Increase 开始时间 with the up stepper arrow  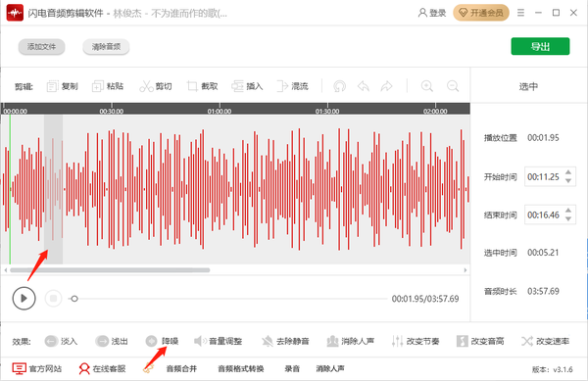click(568, 172)
